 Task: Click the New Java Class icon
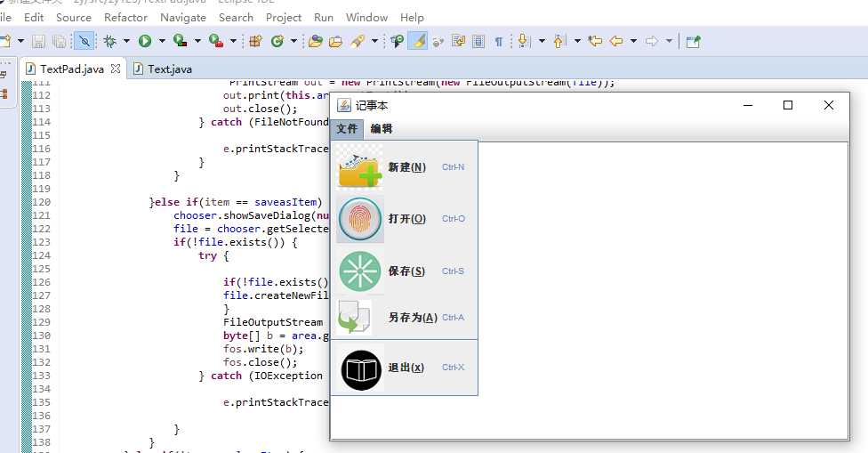(277, 41)
